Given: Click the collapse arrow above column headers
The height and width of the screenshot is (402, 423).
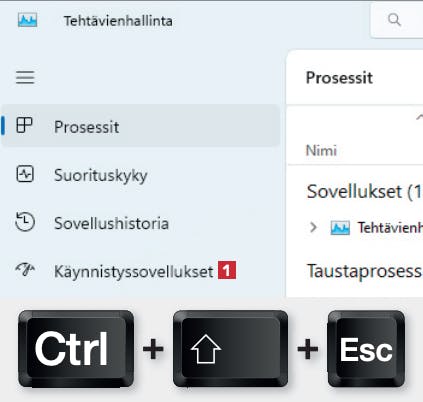Looking at the screenshot, I should click(x=419, y=117).
